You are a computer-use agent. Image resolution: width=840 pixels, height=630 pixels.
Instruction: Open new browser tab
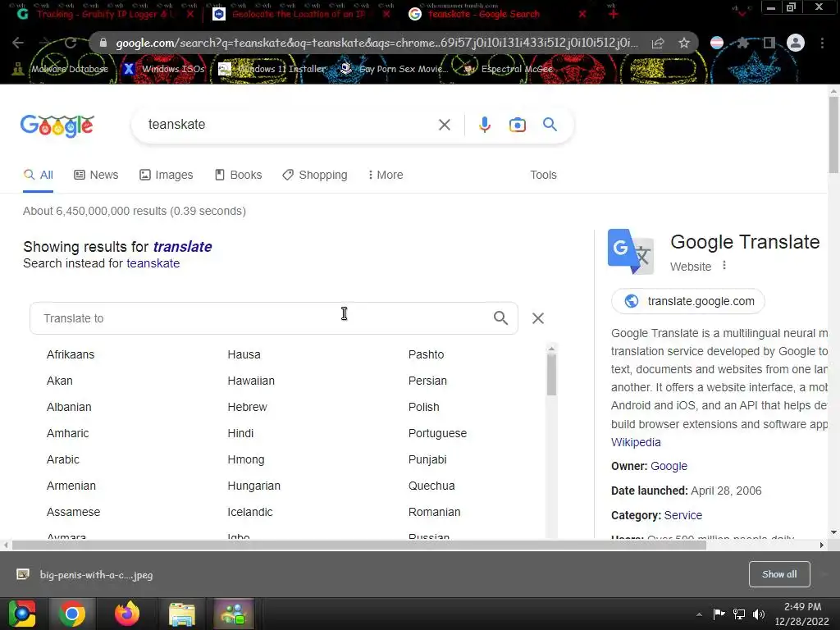[614, 14]
